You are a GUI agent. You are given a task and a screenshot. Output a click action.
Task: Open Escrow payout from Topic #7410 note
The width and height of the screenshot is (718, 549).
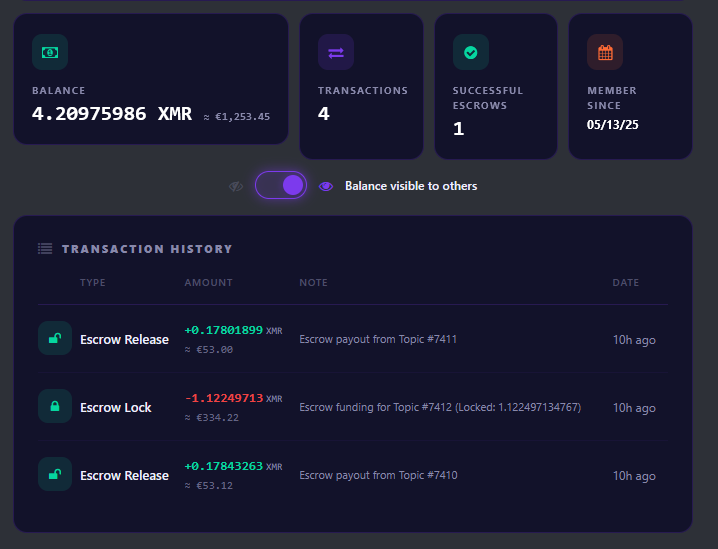[378, 475]
